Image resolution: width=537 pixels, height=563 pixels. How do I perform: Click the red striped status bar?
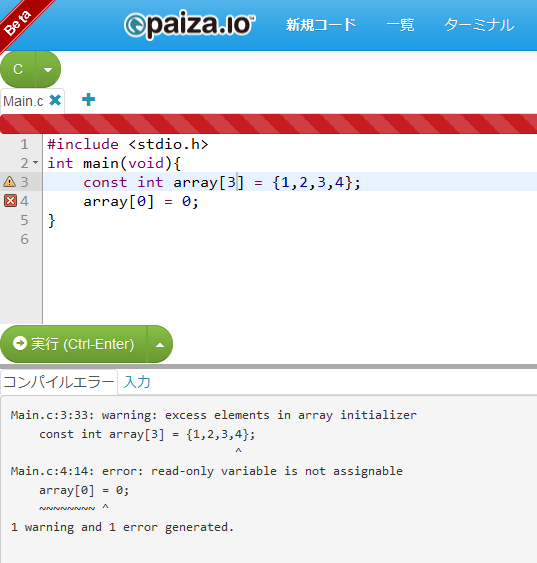coord(268,124)
